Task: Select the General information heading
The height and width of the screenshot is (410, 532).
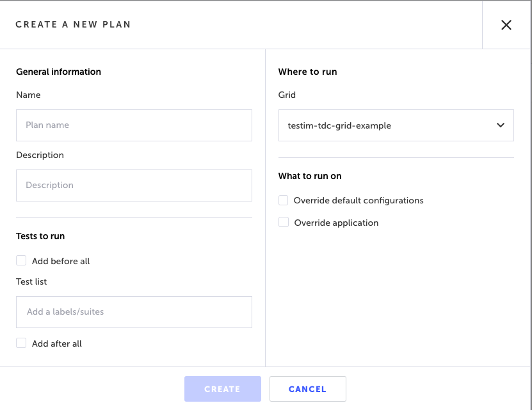Action: point(58,72)
